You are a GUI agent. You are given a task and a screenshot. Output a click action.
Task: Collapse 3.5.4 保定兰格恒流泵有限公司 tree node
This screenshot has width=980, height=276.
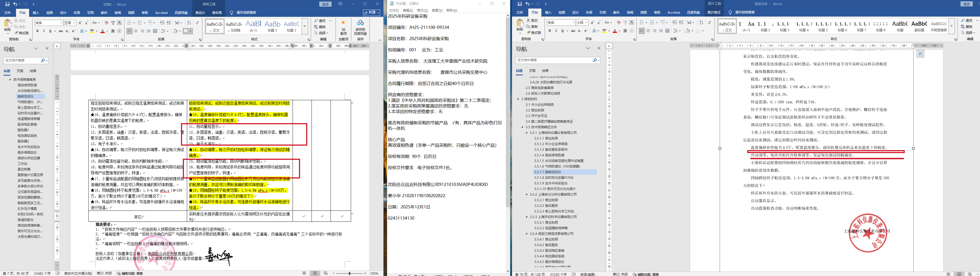pyautogui.click(x=527, y=234)
